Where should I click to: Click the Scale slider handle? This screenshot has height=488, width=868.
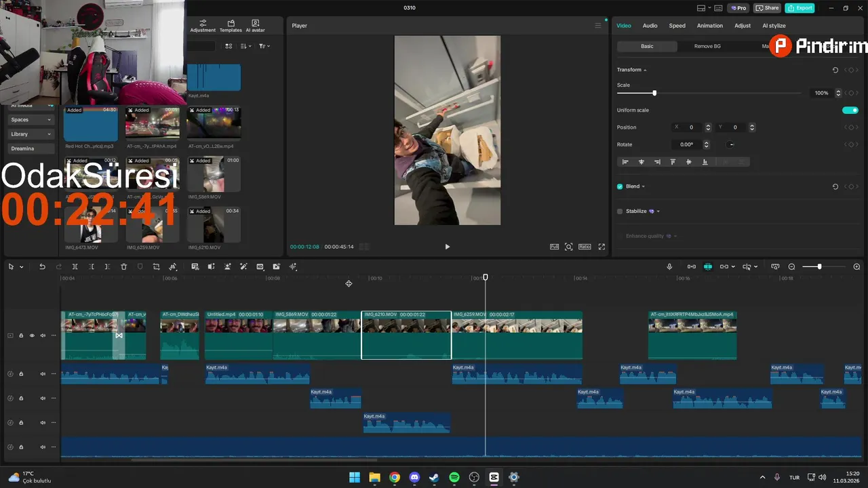tap(654, 93)
